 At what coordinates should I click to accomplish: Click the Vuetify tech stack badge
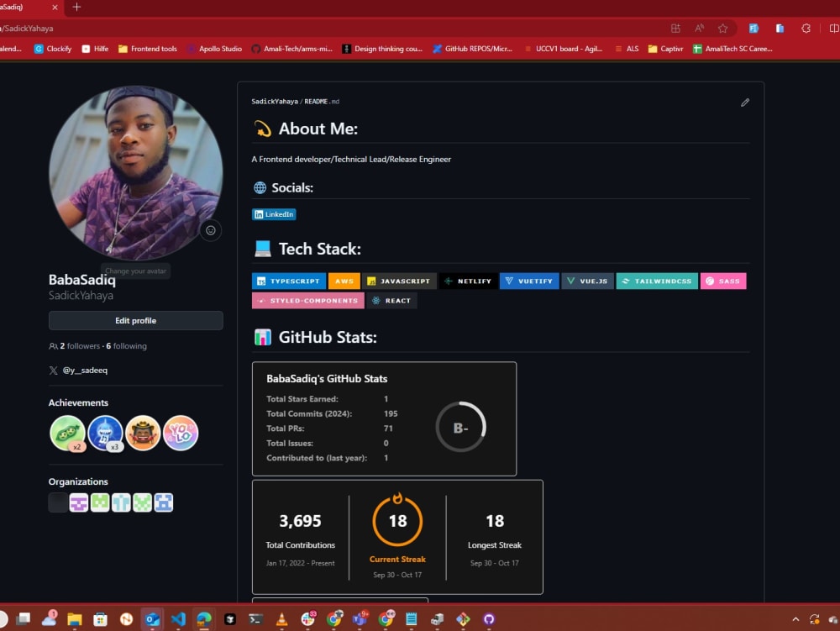coord(529,281)
